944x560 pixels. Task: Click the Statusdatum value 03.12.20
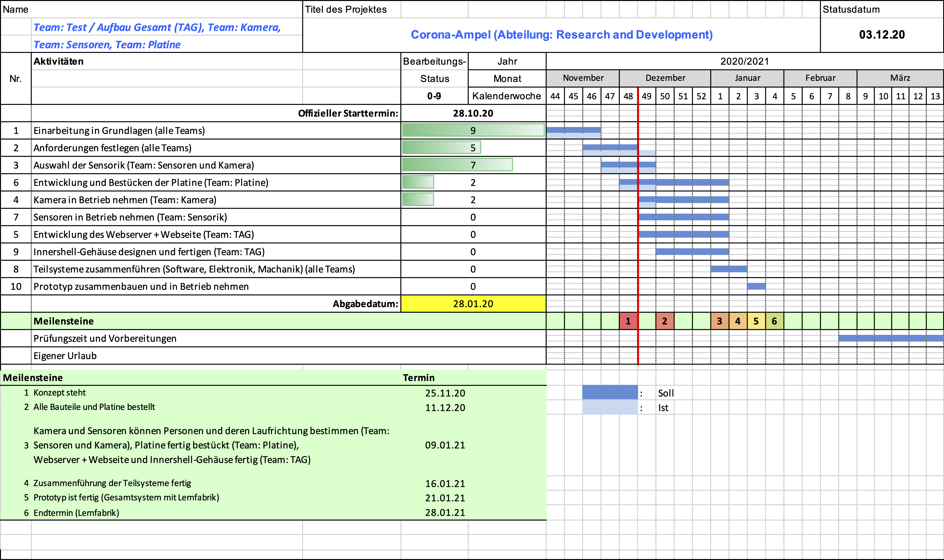coord(882,35)
